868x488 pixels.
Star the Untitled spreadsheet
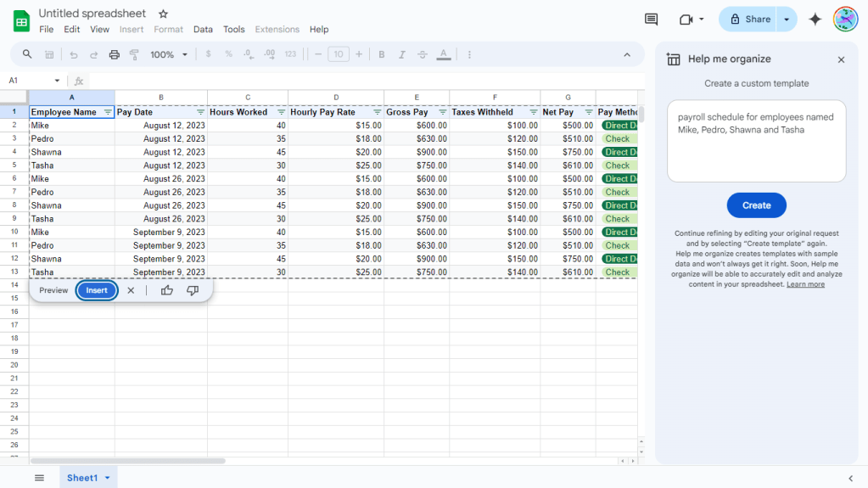click(x=163, y=14)
